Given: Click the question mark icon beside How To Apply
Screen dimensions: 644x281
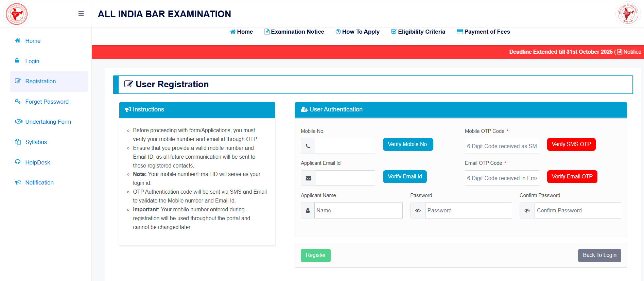Looking at the screenshot, I should click(x=338, y=32).
